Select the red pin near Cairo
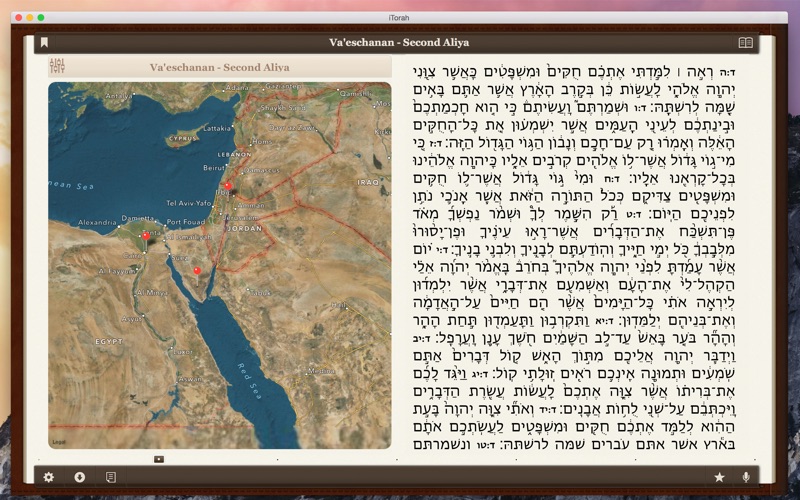This screenshot has height=500, width=800. [145, 237]
